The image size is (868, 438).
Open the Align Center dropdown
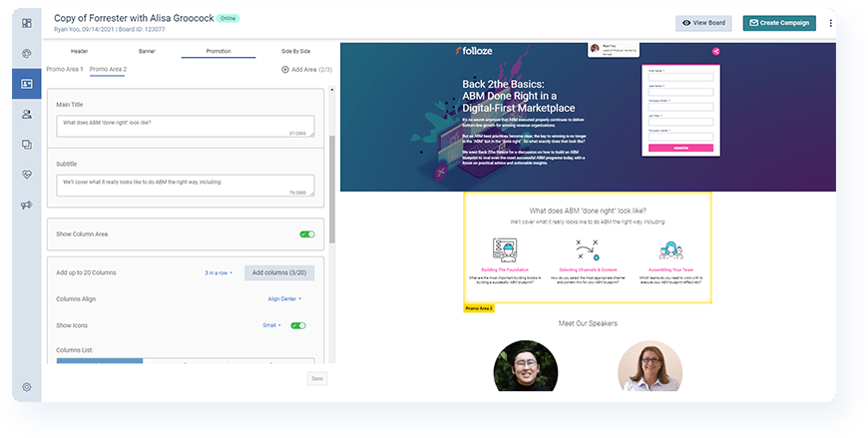click(x=284, y=298)
